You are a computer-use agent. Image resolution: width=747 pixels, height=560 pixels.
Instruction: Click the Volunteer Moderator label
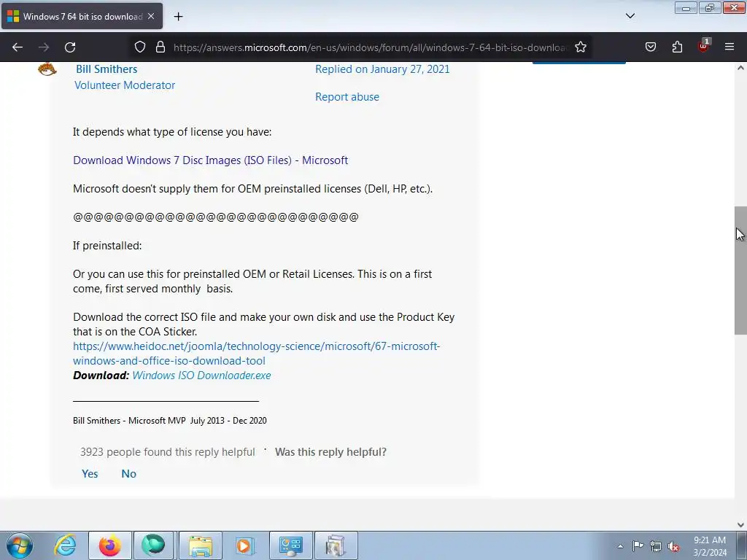[125, 85]
